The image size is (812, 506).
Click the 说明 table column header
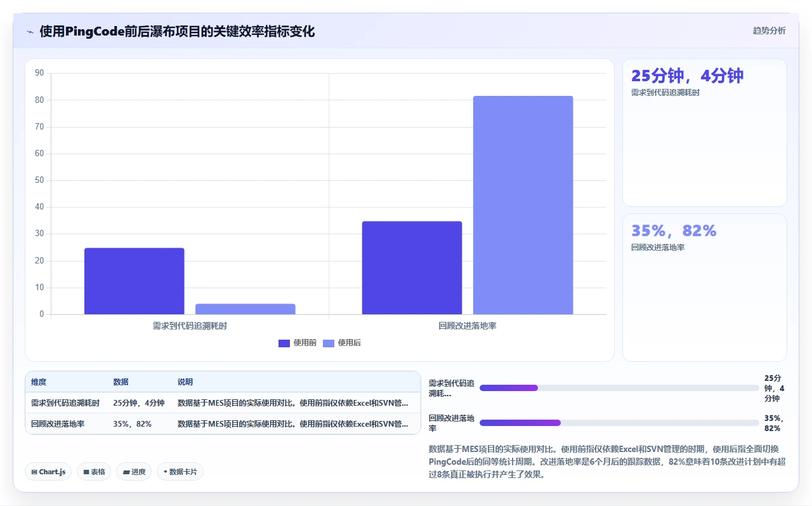tap(185, 382)
